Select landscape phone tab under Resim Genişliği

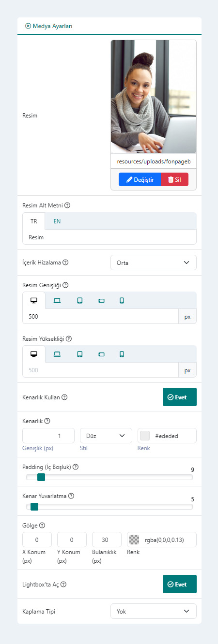(x=101, y=300)
